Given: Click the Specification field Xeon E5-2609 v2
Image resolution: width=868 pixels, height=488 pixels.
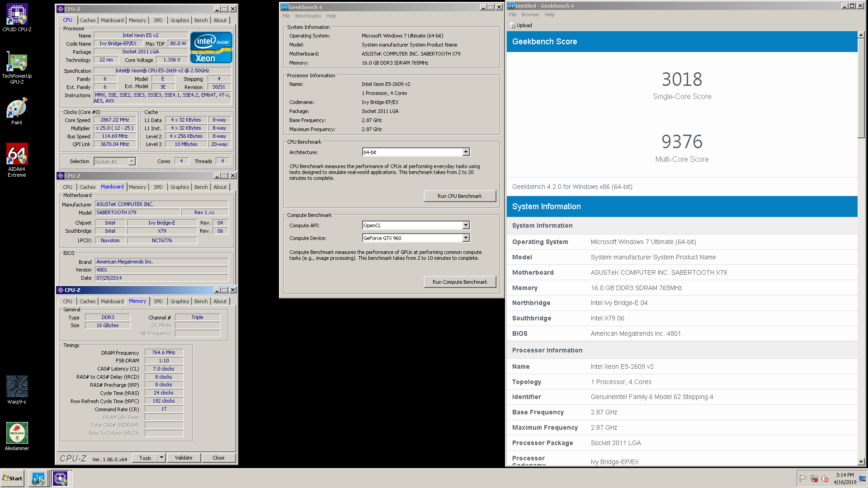Looking at the screenshot, I should [162, 70].
